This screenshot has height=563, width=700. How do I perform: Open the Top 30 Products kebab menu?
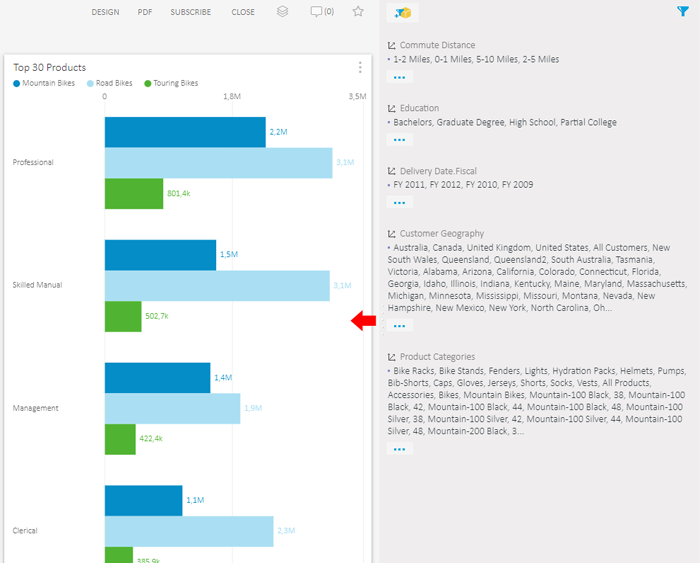360,67
